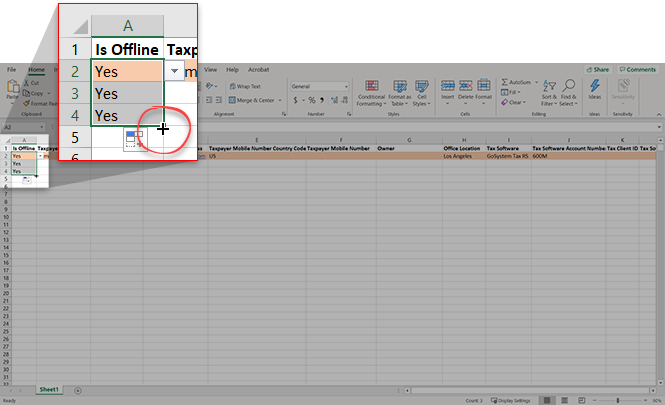Click the Format cells icon
Screen dimensions: 665x405
pos(483,86)
